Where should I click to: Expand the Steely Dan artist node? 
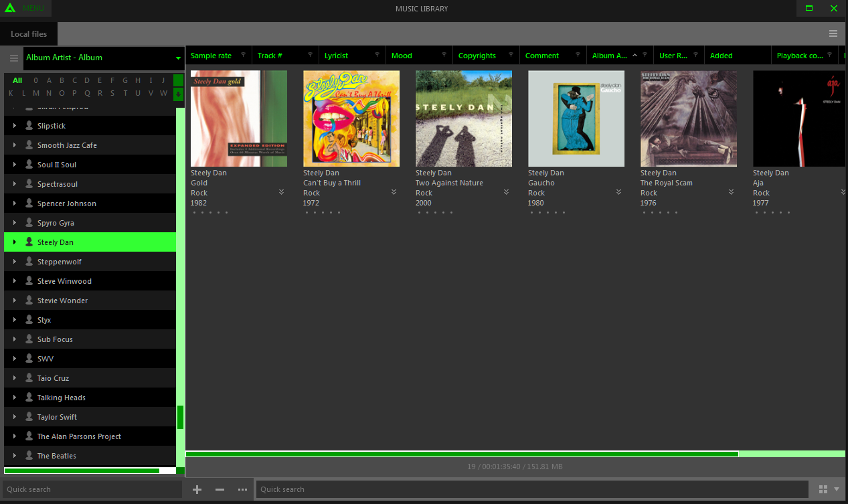coord(14,242)
